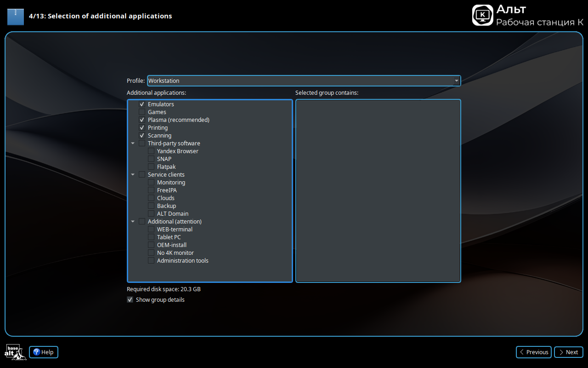
Task: Go back with the Previous button
Action: pyautogui.click(x=534, y=352)
